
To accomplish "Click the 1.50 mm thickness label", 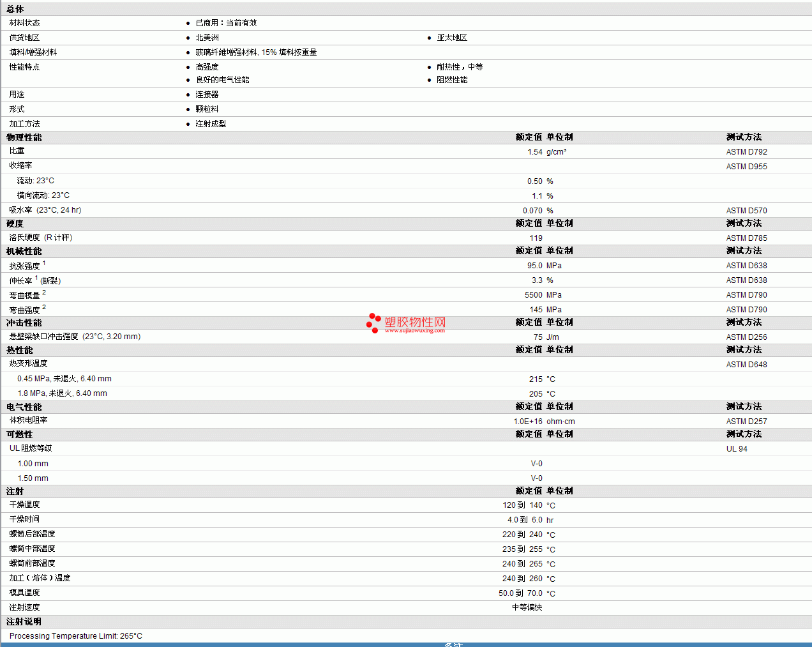I will coord(33,478).
